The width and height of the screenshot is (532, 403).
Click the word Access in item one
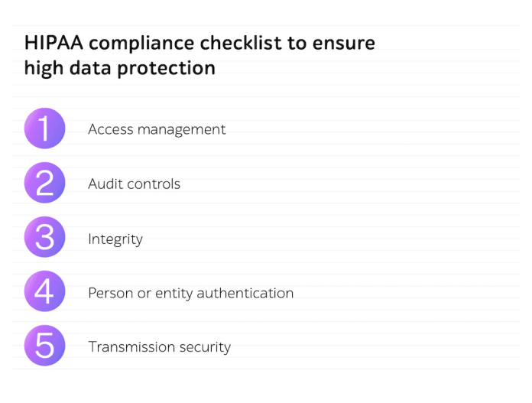[111, 129]
